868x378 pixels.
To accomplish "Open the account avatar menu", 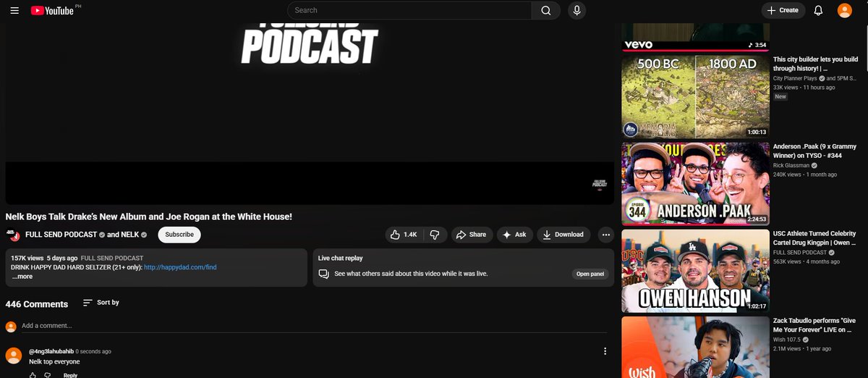I will coord(845,10).
